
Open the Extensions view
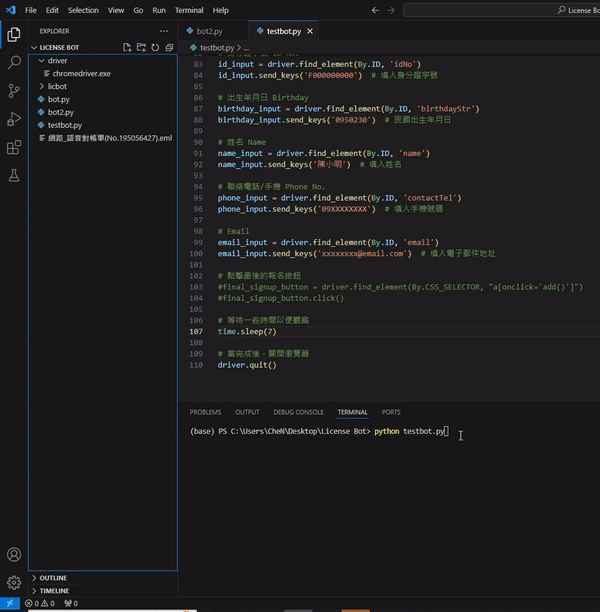[x=14, y=148]
